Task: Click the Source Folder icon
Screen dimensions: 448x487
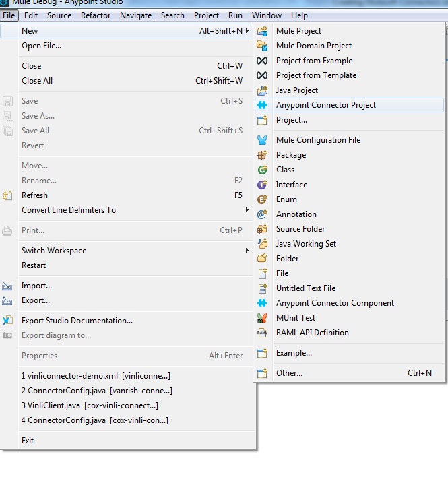Action: (x=262, y=229)
